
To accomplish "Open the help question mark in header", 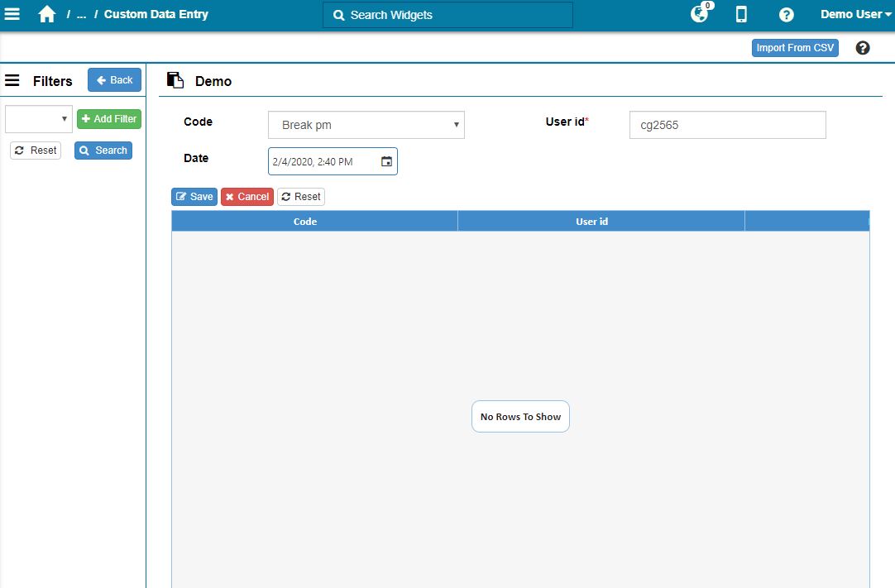I will coord(787,15).
